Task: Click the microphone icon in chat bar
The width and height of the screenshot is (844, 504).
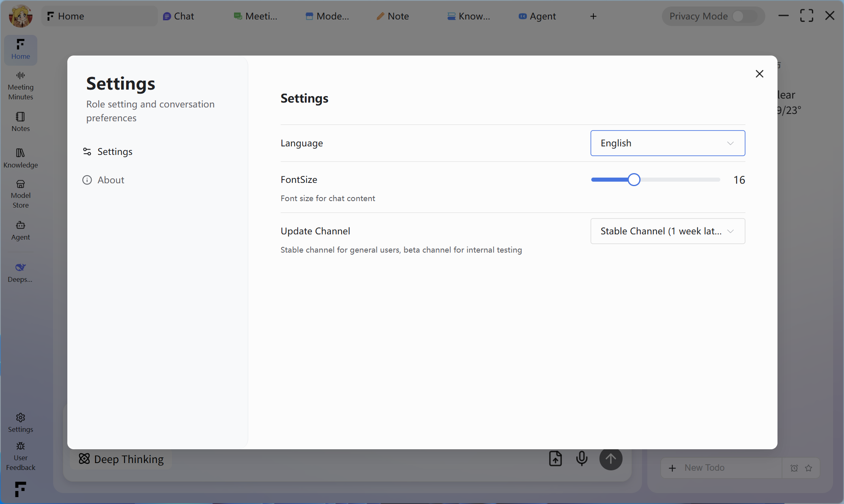Action: click(x=582, y=459)
